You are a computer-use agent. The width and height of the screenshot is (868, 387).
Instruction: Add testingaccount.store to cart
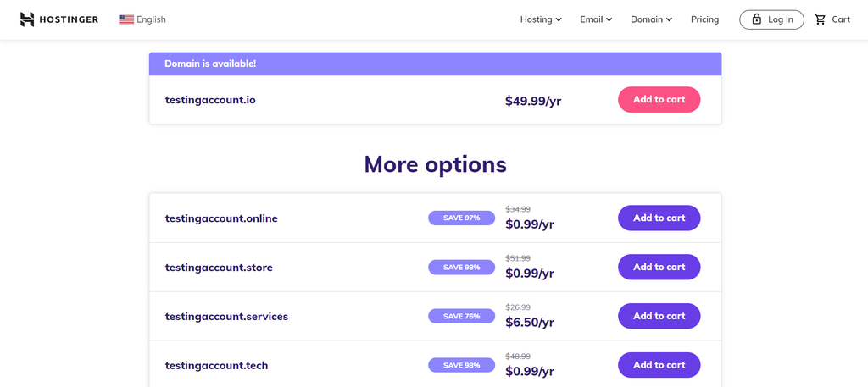tap(659, 268)
